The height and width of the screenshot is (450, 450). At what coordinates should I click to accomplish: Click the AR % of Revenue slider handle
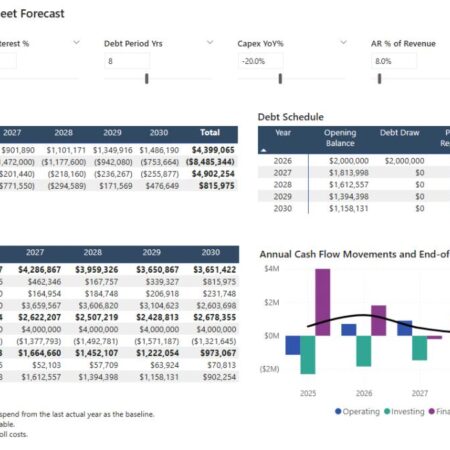(379, 79)
